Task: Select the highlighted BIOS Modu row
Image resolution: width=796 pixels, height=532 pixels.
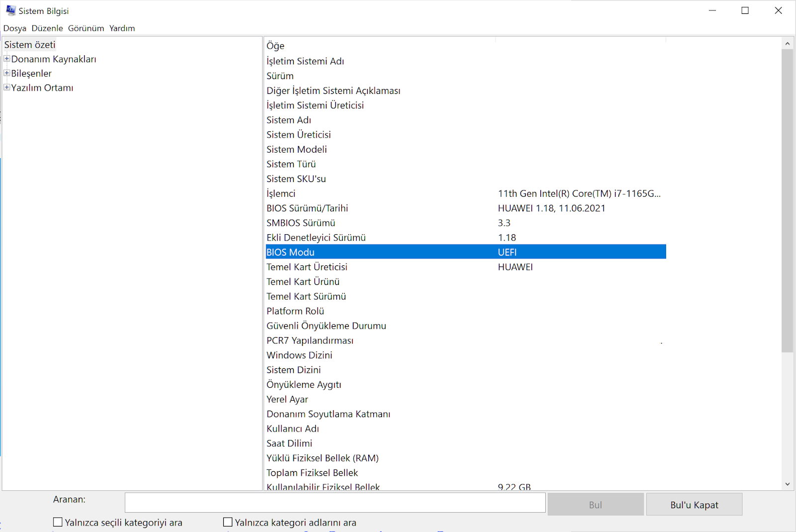Action: pyautogui.click(x=466, y=252)
